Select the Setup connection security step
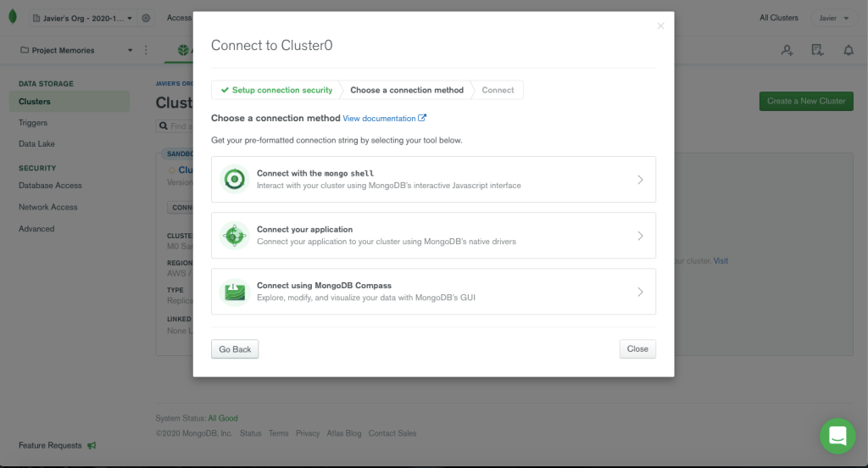Viewport: 868px width, 468px height. tap(275, 90)
